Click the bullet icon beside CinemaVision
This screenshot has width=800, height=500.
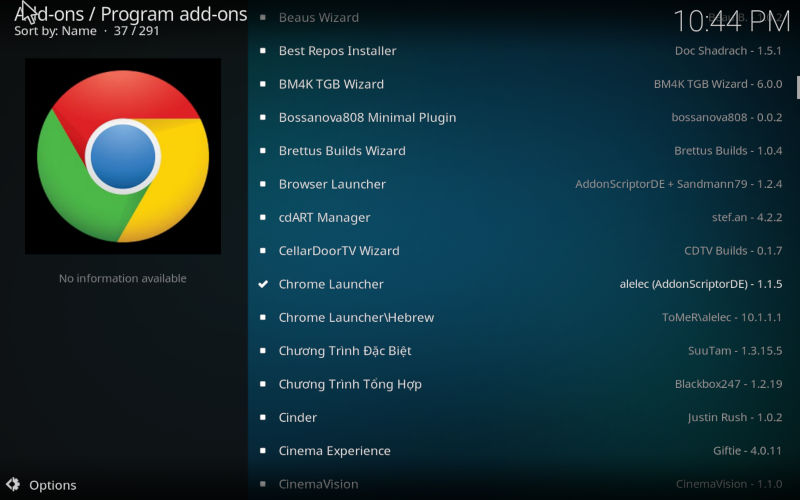click(x=263, y=484)
